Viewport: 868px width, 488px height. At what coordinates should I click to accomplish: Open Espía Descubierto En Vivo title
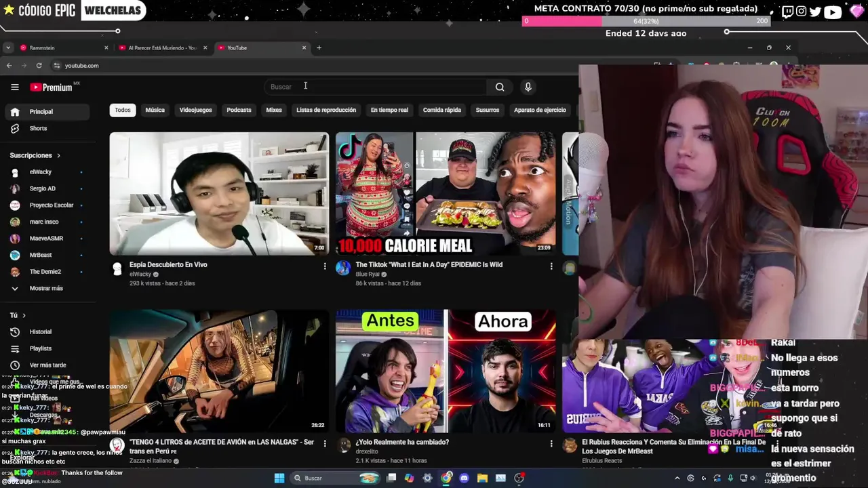(168, 265)
